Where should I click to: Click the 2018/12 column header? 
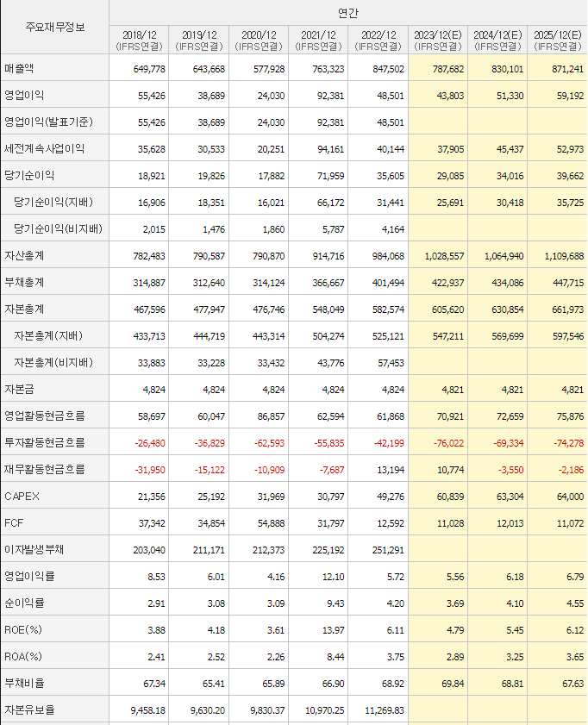(x=139, y=41)
